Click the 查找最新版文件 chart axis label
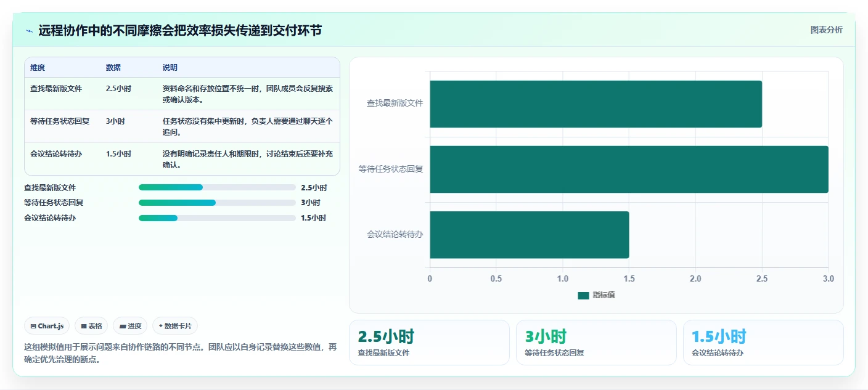Image resolution: width=868 pixels, height=390 pixels. [395, 104]
